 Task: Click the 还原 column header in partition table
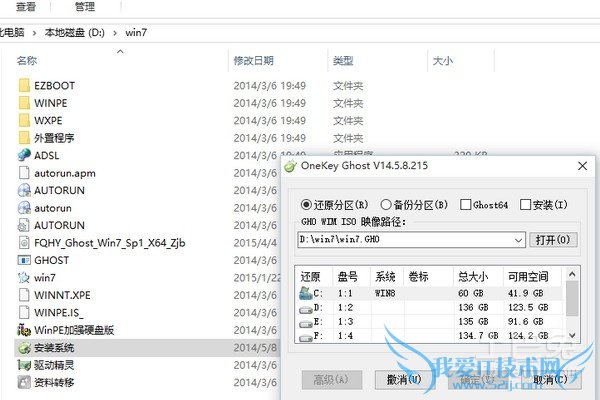coord(310,276)
